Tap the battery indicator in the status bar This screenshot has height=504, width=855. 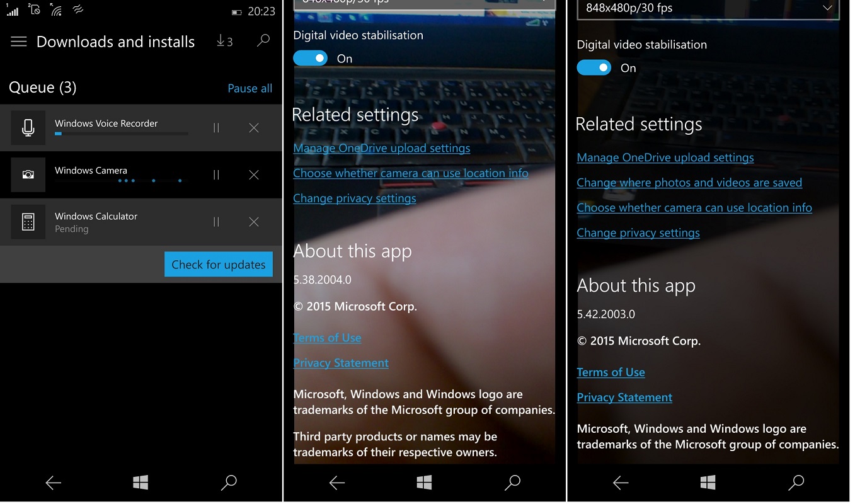pos(236,12)
